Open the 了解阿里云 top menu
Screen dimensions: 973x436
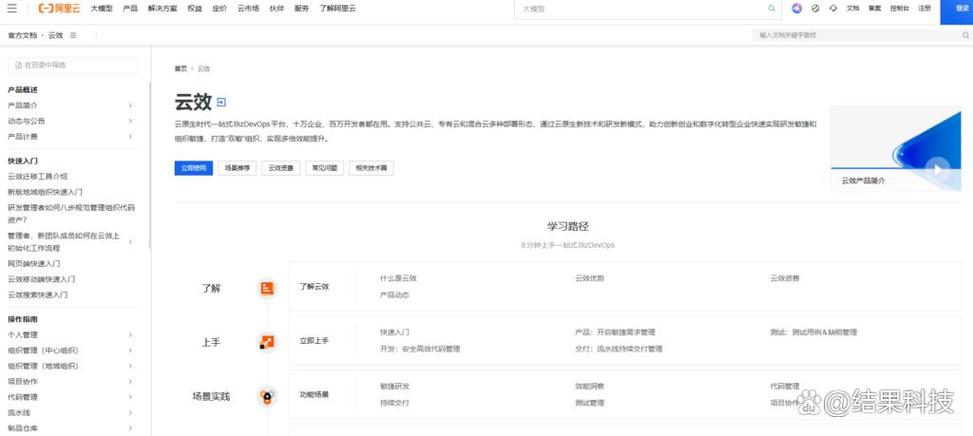pyautogui.click(x=338, y=9)
